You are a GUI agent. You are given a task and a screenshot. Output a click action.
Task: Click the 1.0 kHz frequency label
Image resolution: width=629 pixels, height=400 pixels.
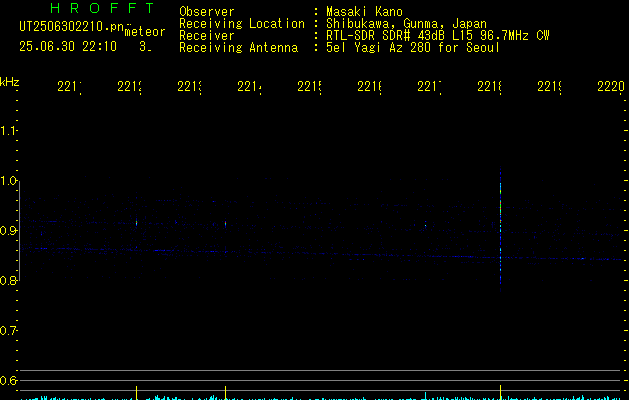click(x=8, y=181)
